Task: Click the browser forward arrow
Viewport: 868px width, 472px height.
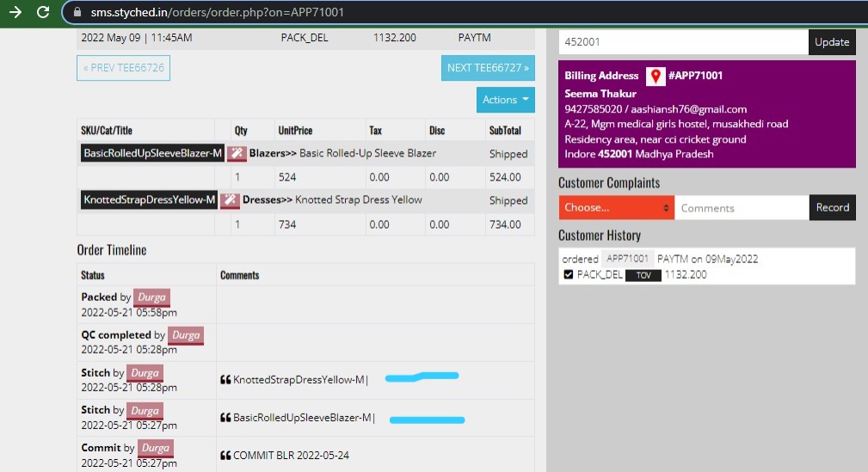Action: tap(15, 12)
